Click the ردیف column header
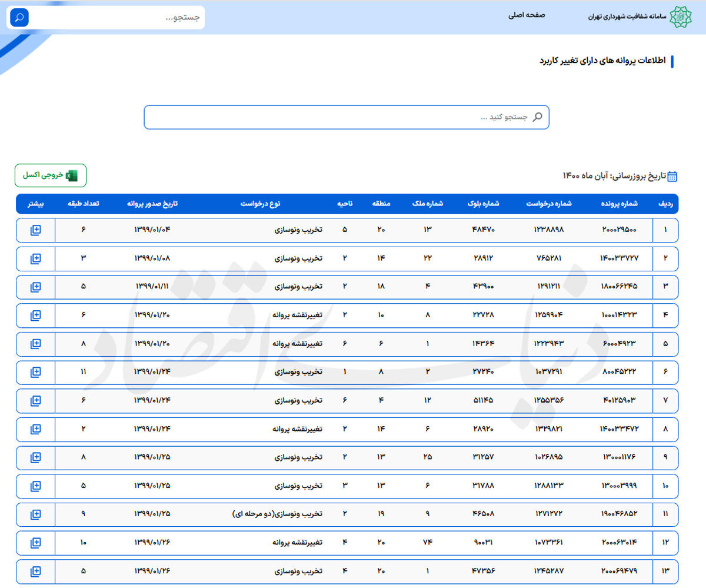The width and height of the screenshot is (706, 588). pos(665,204)
